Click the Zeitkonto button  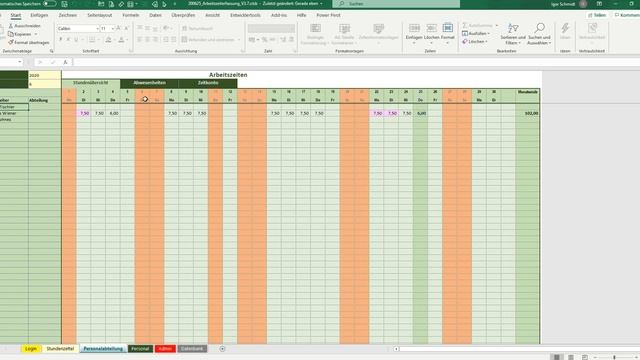[x=208, y=83]
